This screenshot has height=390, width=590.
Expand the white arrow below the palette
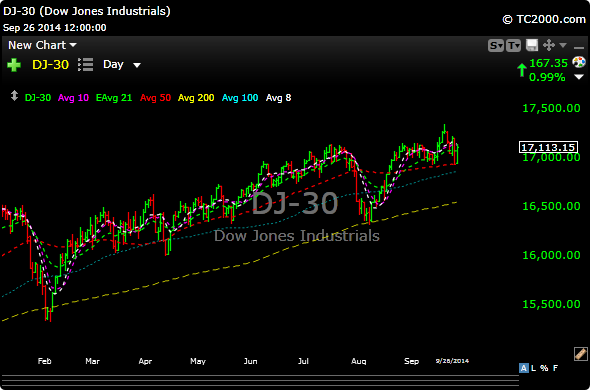(x=579, y=77)
